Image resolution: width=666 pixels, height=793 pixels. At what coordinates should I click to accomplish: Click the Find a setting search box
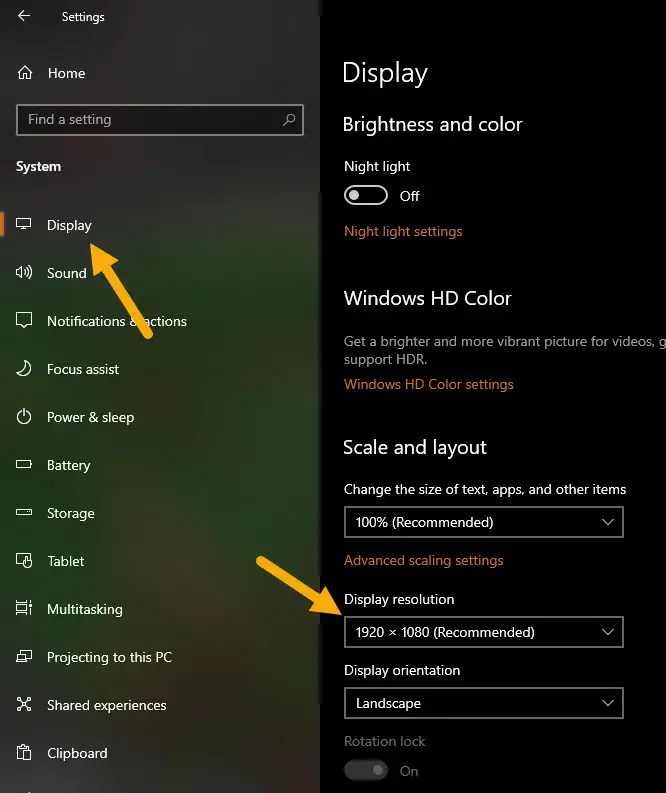tap(160, 120)
